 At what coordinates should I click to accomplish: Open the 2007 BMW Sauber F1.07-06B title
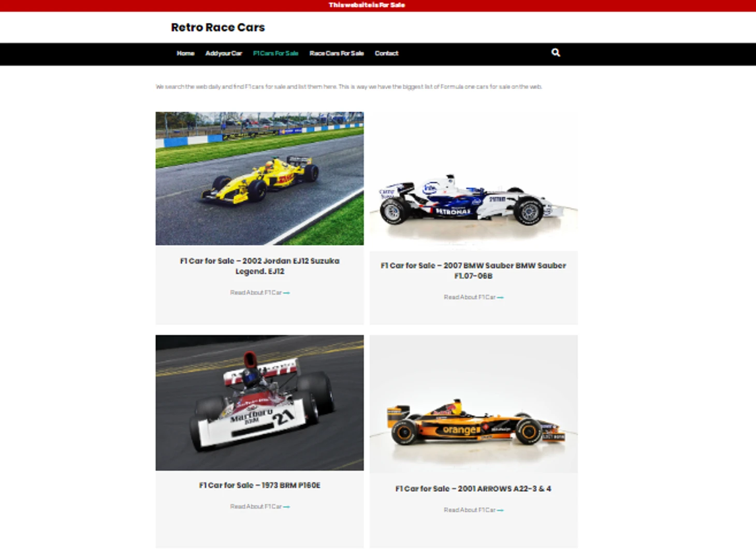(x=473, y=271)
